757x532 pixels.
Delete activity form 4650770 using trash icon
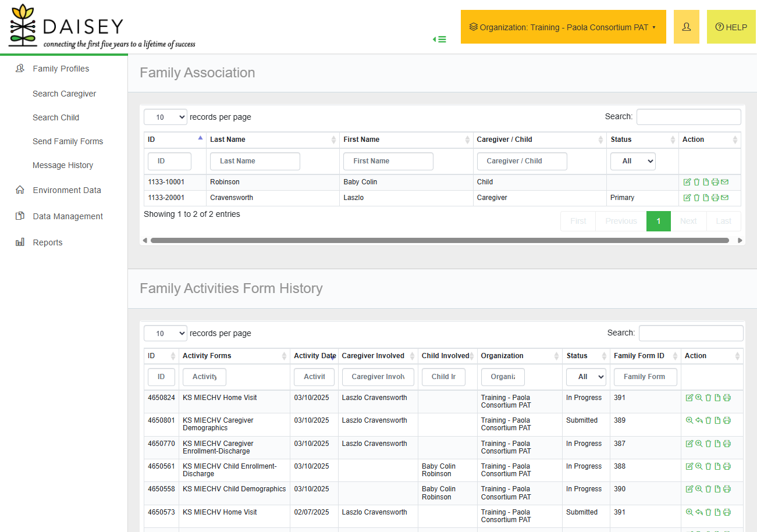(708, 444)
